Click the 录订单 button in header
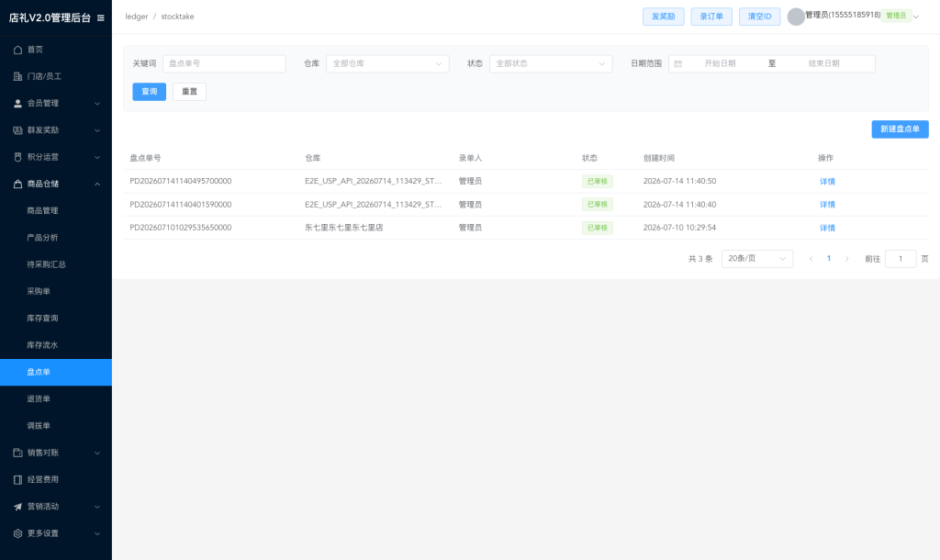 [x=711, y=17]
